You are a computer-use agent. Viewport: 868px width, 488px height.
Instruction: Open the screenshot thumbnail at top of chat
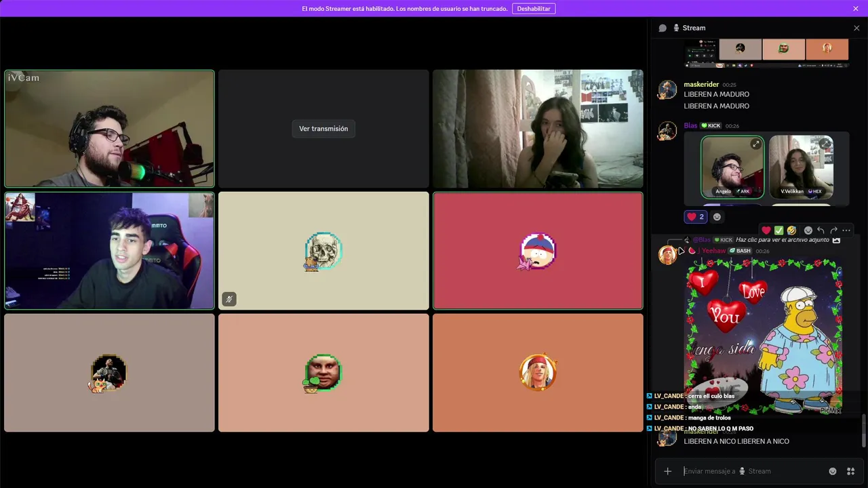tap(766, 54)
